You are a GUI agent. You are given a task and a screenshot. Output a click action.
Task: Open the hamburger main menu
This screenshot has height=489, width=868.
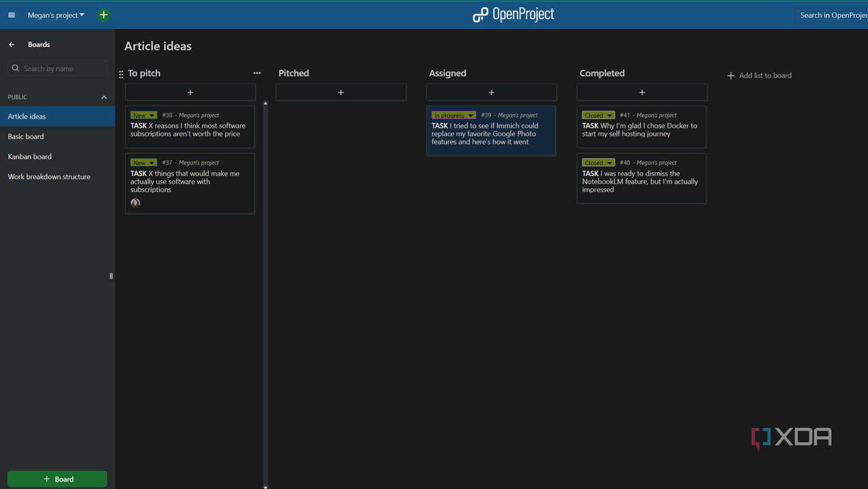point(12,15)
